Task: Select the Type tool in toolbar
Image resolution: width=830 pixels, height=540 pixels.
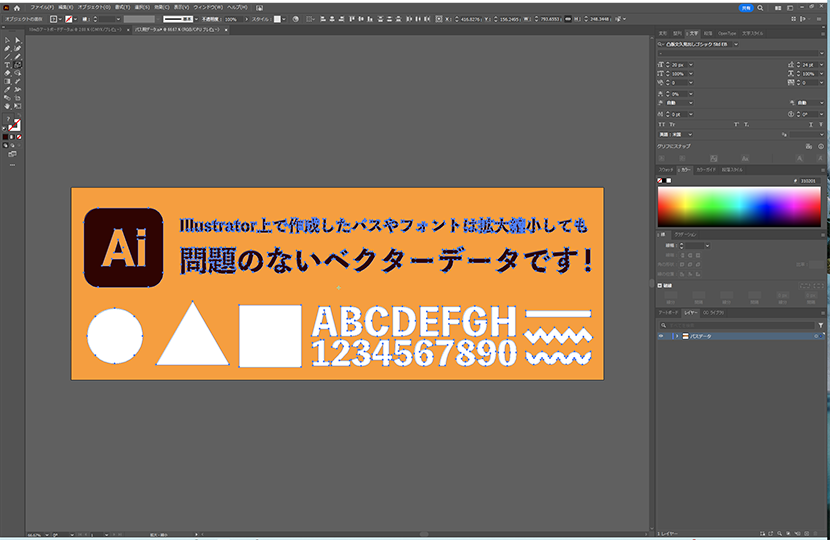Action: pos(7,64)
